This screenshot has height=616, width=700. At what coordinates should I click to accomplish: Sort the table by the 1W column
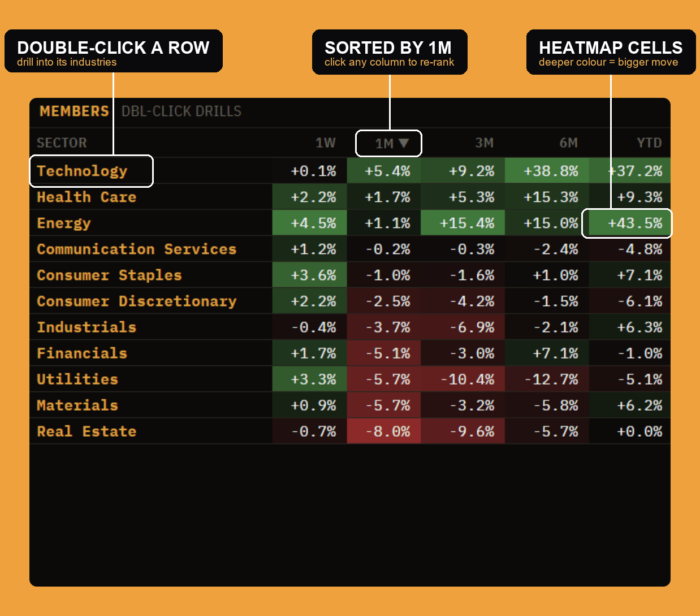click(x=325, y=143)
